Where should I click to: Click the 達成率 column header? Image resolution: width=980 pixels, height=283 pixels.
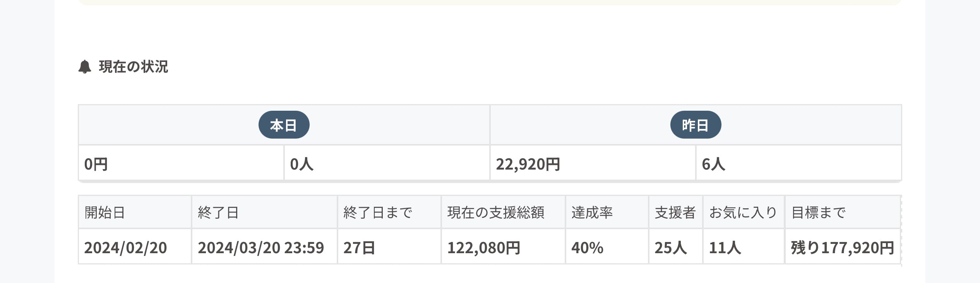click(592, 213)
